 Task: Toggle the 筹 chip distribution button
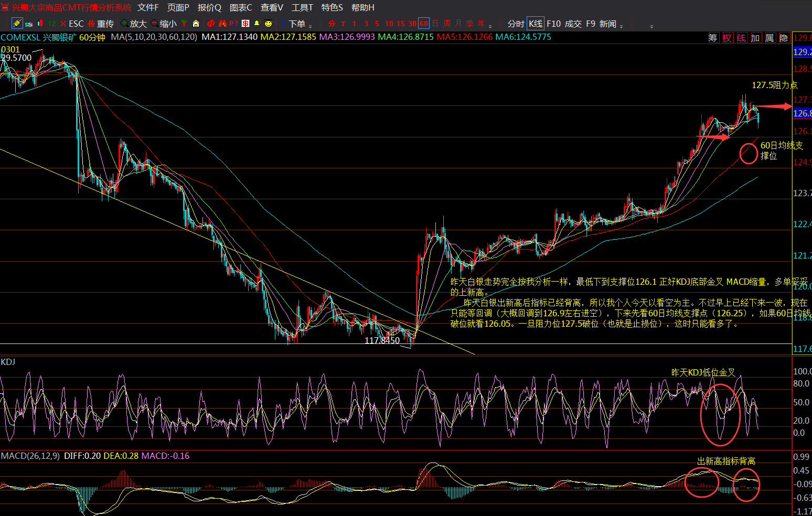pos(713,38)
